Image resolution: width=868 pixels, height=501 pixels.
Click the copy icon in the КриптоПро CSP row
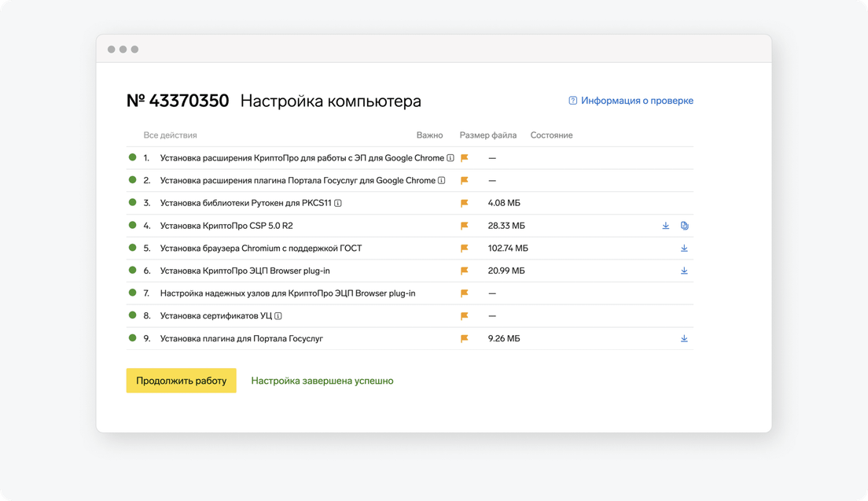click(x=684, y=226)
